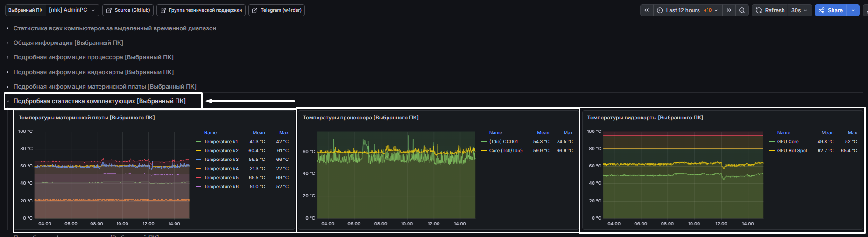Click red color swatch of Temperature #5

(x=198, y=178)
